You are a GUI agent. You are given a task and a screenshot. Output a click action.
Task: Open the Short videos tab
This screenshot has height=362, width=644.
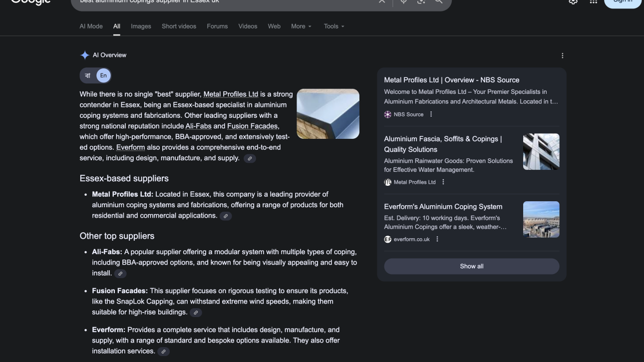(179, 26)
